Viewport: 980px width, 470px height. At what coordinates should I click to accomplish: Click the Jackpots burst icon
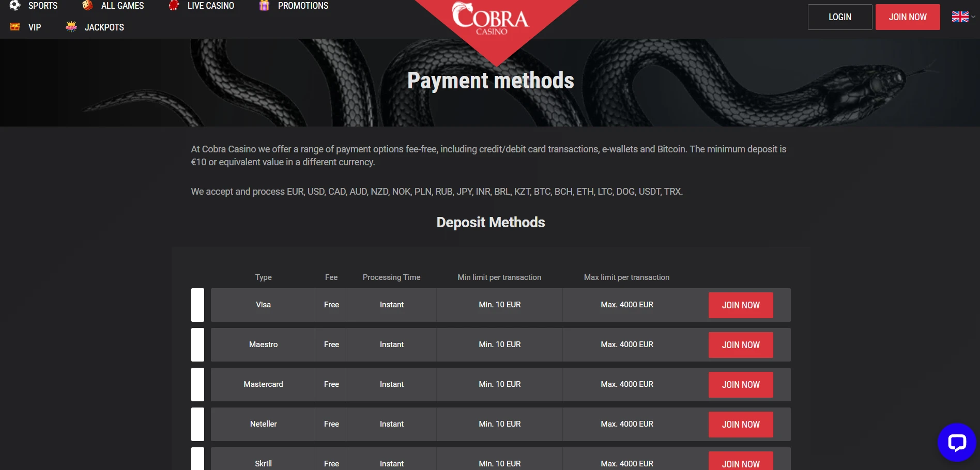tap(71, 27)
